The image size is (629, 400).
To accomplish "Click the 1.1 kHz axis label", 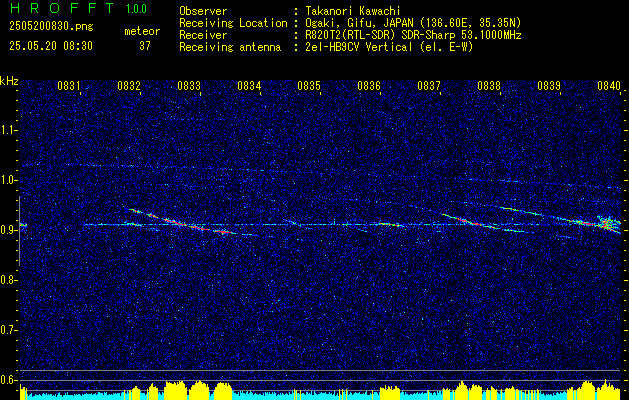I will [x=9, y=131].
